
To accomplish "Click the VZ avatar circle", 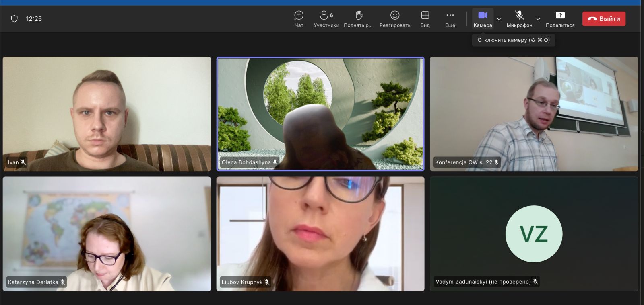I will [x=534, y=234].
